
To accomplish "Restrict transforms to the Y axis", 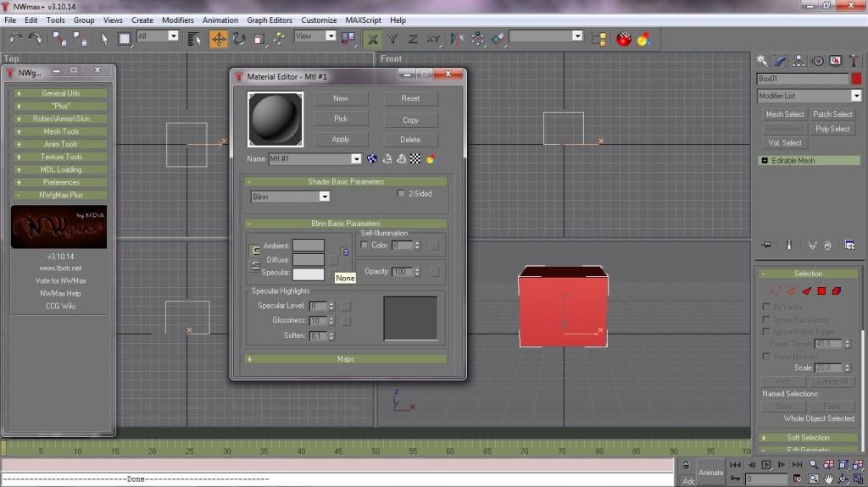I will tap(393, 38).
